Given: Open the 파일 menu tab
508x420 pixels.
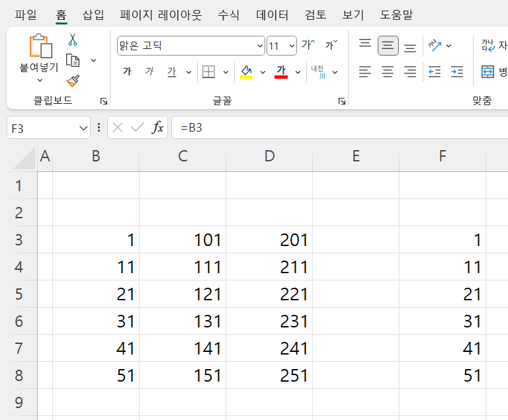Looking at the screenshot, I should point(26,15).
